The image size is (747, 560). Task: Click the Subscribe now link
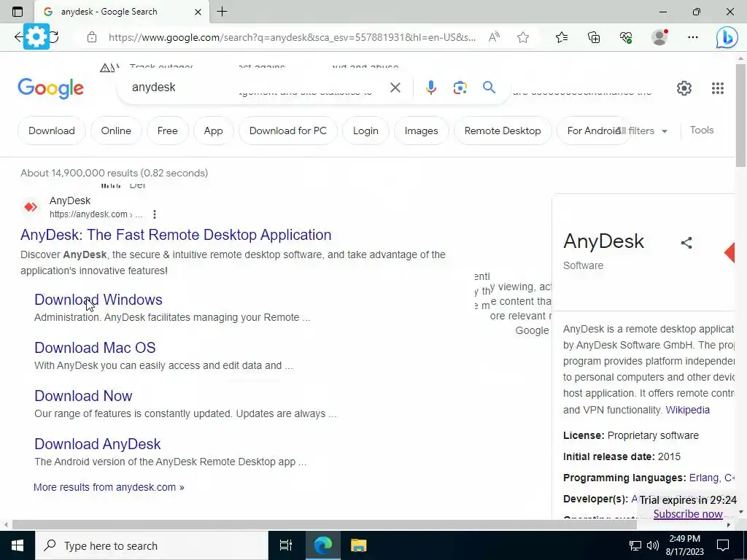click(x=688, y=514)
